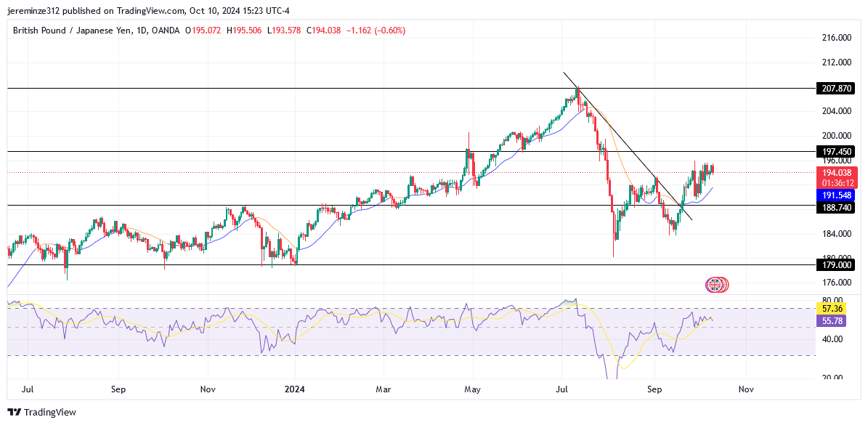Click the 179.000 support level label
This screenshot has width=868, height=425.
[835, 265]
